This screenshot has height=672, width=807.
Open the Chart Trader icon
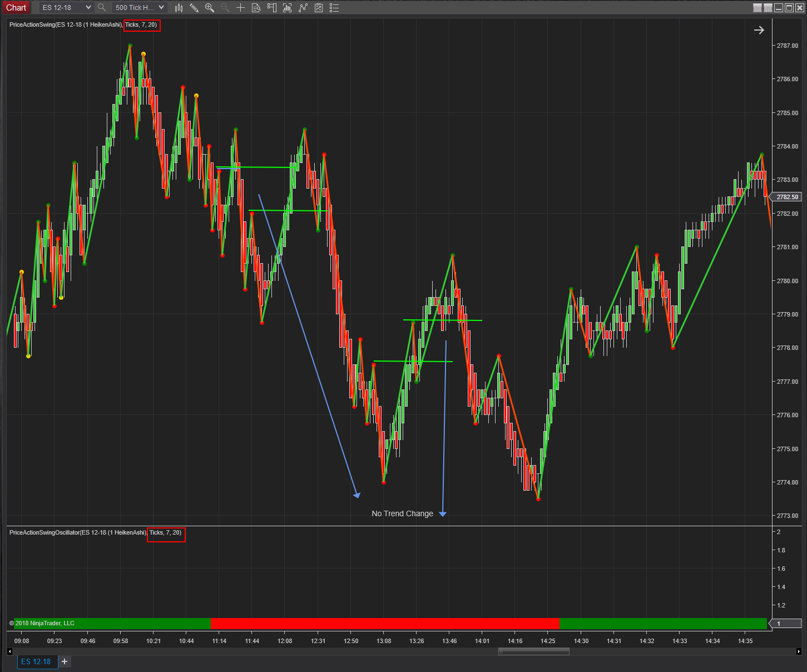tap(272, 8)
